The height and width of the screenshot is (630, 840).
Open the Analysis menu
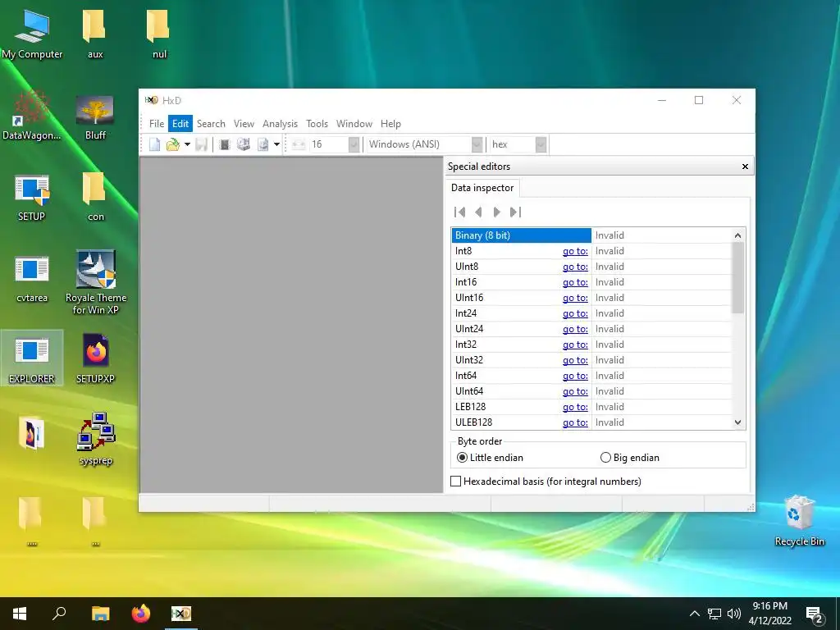(280, 124)
